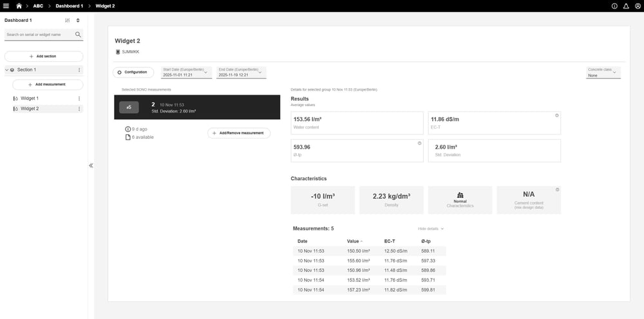Open the Start Date dropdown
Screen dimensions: 644x319
pos(186,72)
